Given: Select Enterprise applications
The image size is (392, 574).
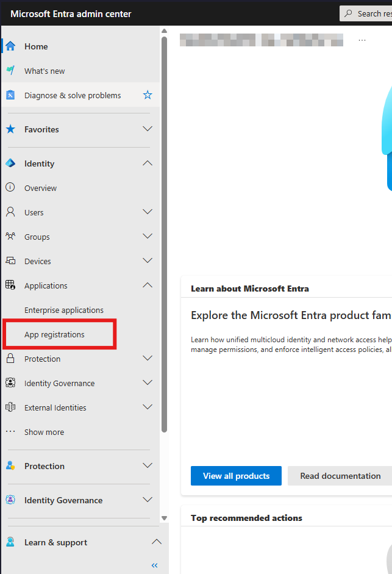Looking at the screenshot, I should coord(64,310).
